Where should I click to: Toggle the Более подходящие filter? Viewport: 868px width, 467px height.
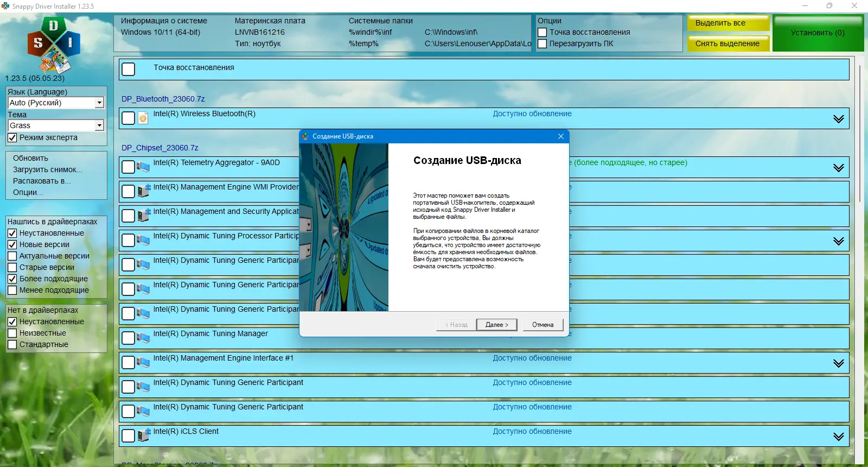click(x=12, y=279)
